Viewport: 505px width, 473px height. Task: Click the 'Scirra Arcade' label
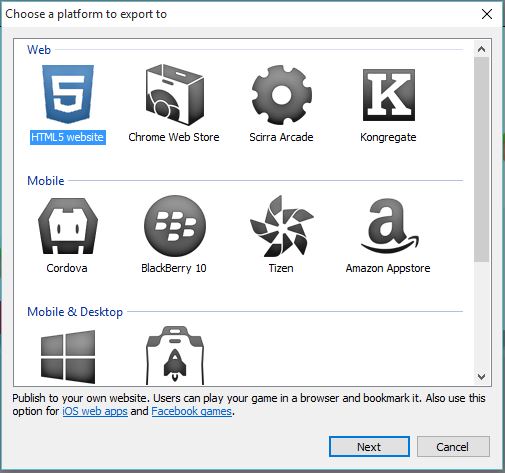[281, 137]
